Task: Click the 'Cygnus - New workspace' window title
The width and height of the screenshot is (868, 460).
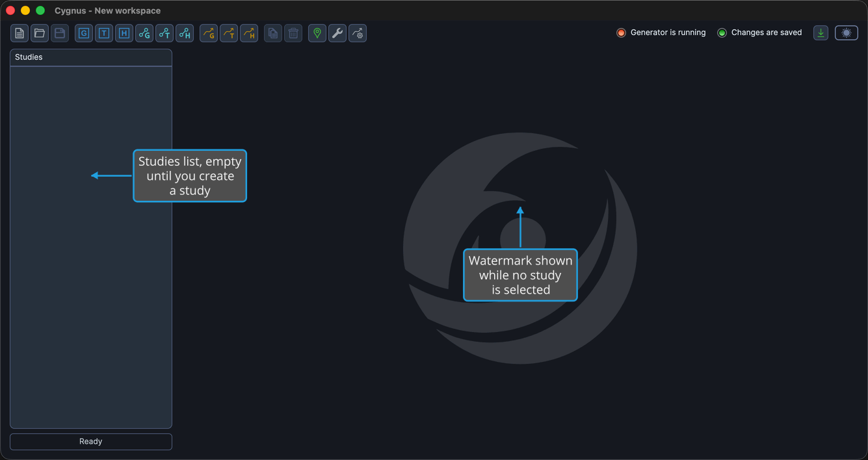Action: point(108,10)
